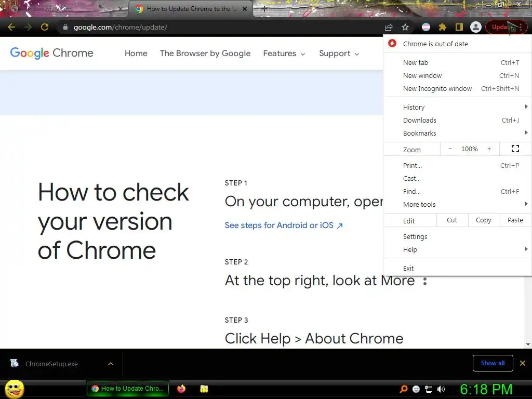Increase zoom with plus button
Image resolution: width=532 pixels, height=399 pixels.
489,149
